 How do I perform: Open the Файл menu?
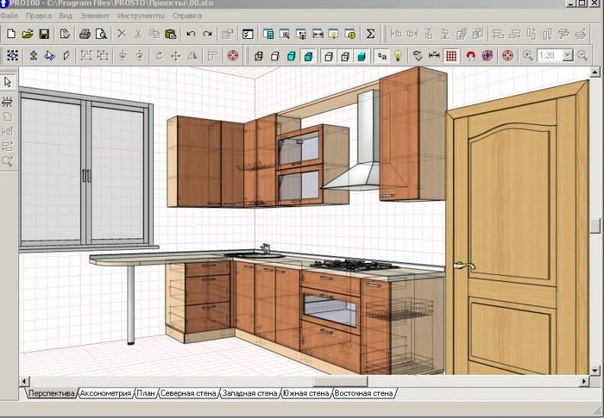(x=10, y=17)
